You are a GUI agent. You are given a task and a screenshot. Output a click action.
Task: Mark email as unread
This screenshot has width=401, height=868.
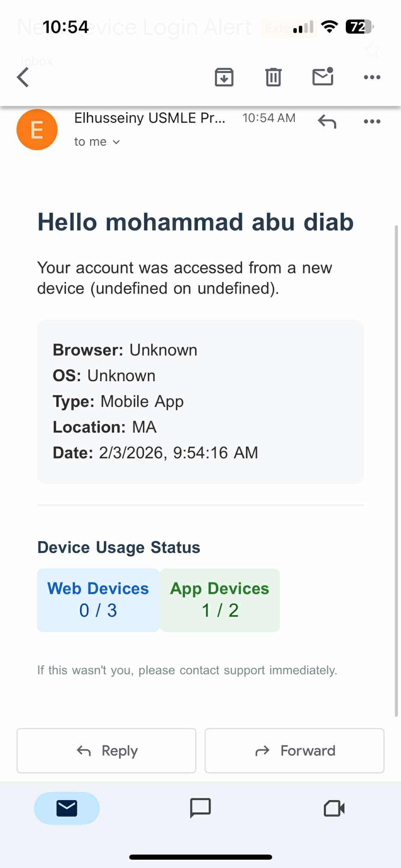point(323,77)
